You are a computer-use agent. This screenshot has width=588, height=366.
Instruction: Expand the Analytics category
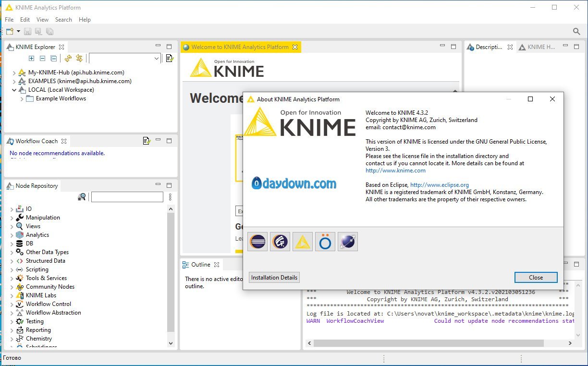pyautogui.click(x=12, y=235)
